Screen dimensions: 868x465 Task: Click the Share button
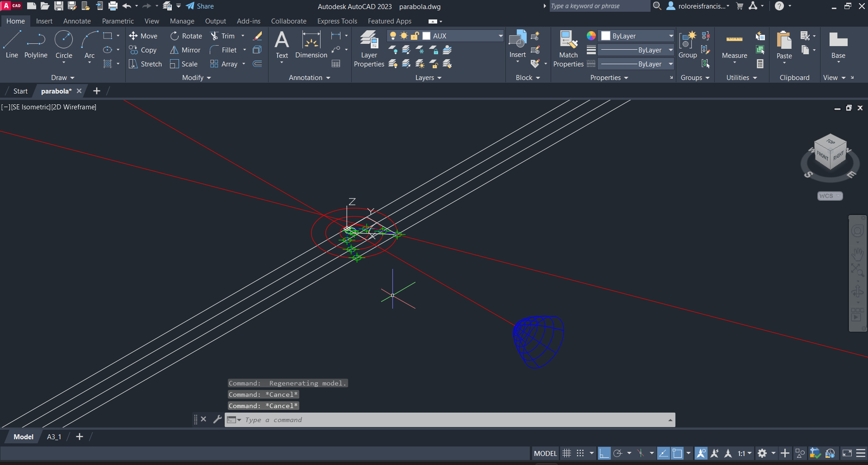click(x=200, y=6)
